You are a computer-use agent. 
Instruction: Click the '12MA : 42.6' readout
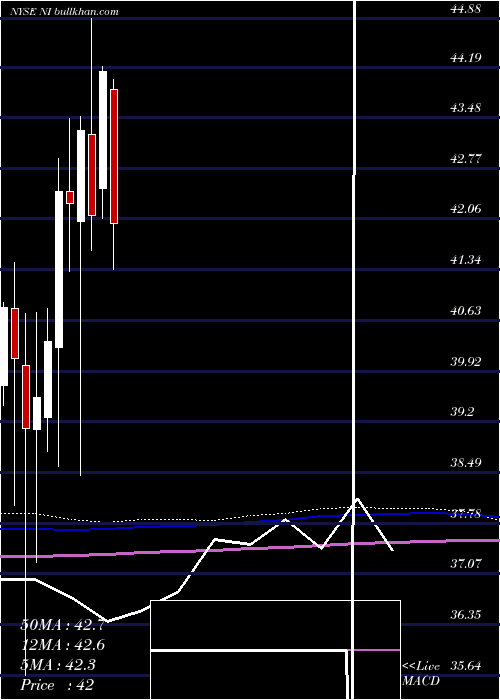pos(63,645)
